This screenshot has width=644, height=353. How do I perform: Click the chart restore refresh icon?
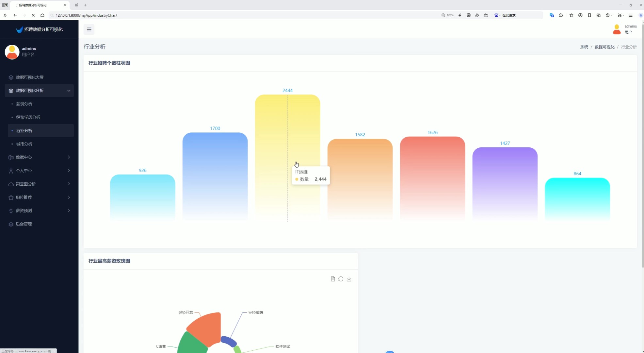pyautogui.click(x=341, y=279)
